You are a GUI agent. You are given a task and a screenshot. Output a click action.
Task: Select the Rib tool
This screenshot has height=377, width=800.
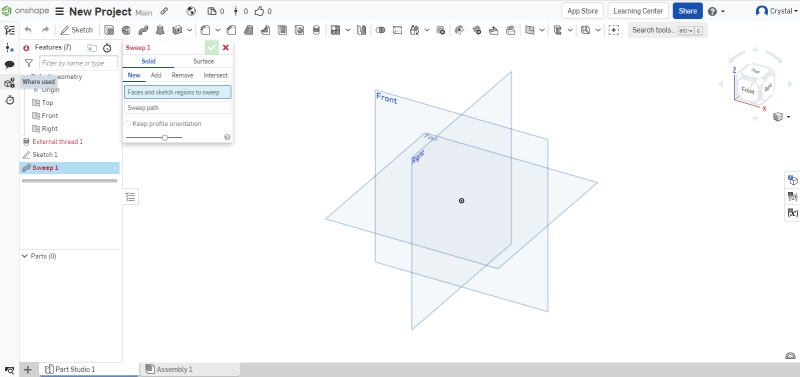265,30
